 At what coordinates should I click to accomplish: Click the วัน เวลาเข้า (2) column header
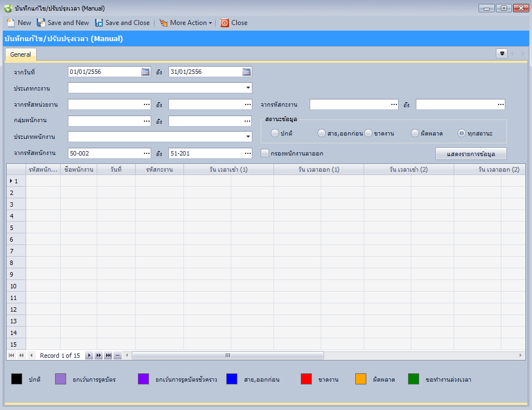409,169
